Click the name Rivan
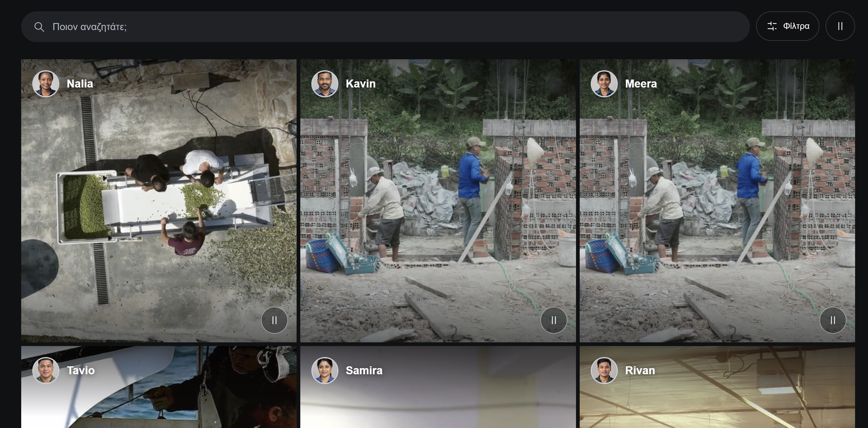The height and width of the screenshot is (428, 868). point(640,370)
